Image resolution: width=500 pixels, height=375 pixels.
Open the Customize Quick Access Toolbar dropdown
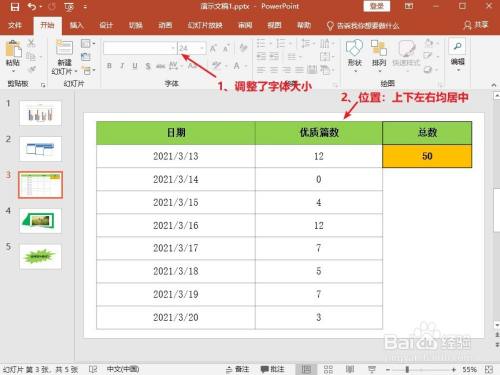point(85,7)
